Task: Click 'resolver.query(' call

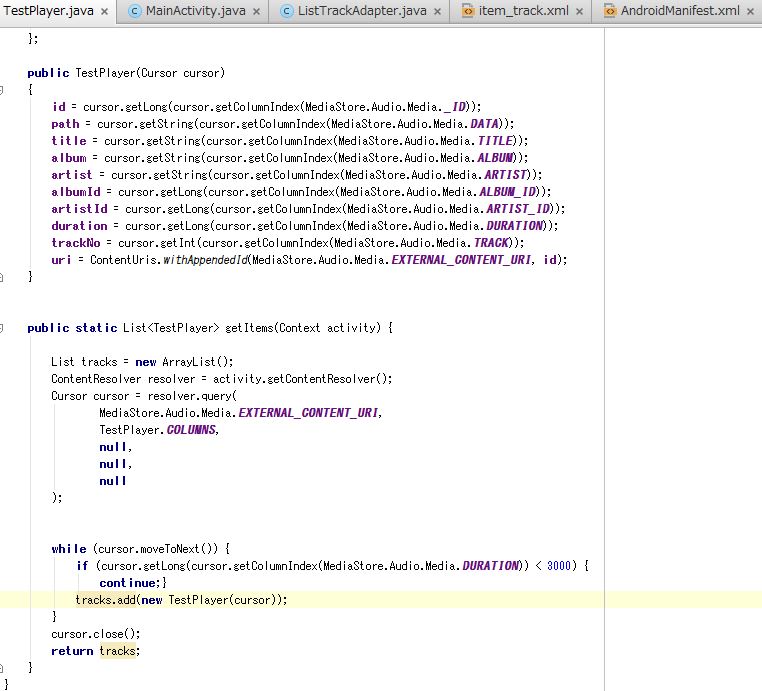Action: tap(192, 396)
